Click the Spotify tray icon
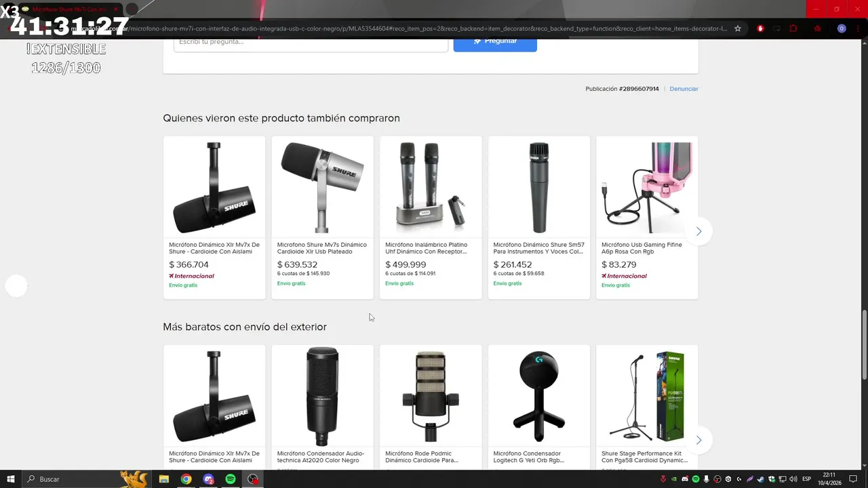Image resolution: width=868 pixels, height=488 pixels. (x=696, y=479)
